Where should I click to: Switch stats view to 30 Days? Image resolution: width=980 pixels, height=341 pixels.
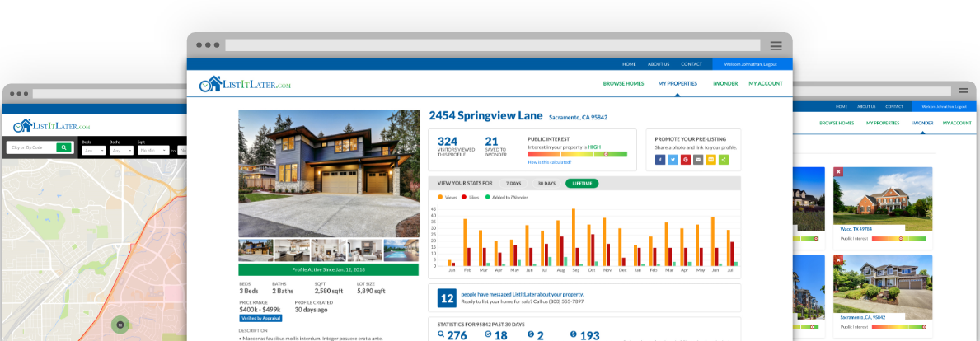(x=546, y=183)
